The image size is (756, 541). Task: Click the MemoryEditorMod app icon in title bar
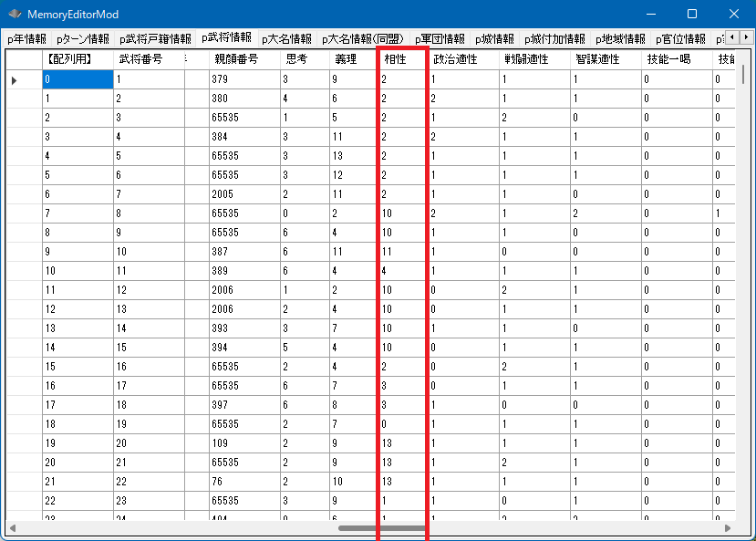(16, 15)
